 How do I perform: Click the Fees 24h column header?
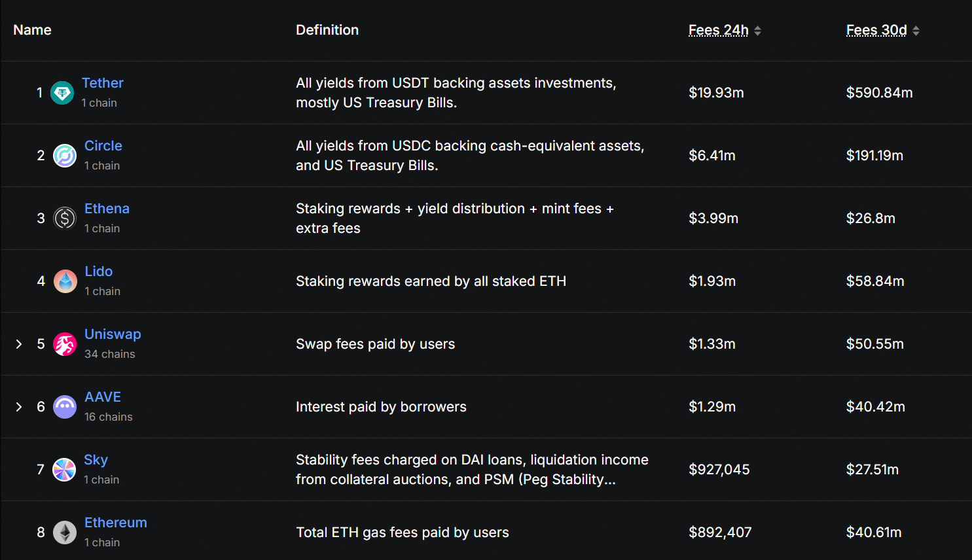click(x=719, y=30)
